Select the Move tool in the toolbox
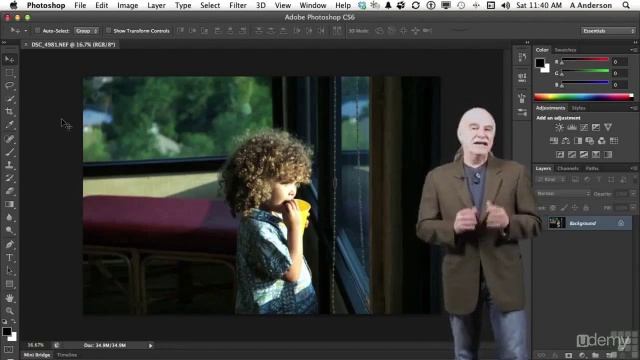Viewport: 640px width, 360px height. point(9,60)
